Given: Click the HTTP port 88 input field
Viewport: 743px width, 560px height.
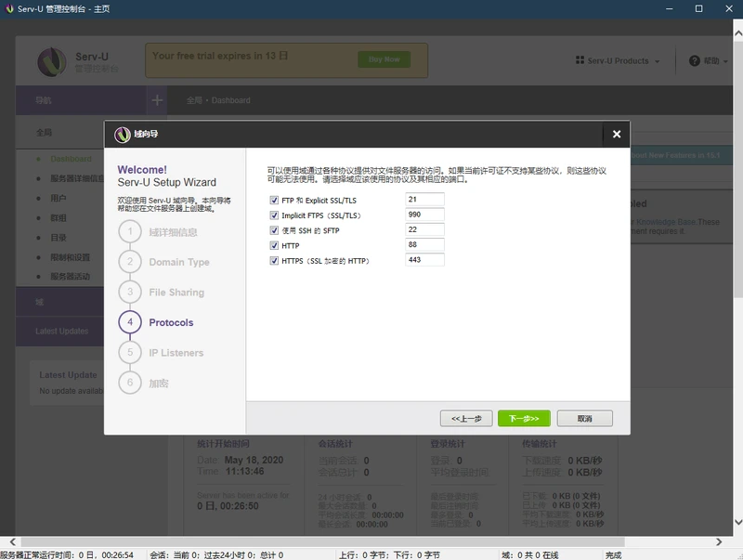Looking at the screenshot, I should coord(424,244).
